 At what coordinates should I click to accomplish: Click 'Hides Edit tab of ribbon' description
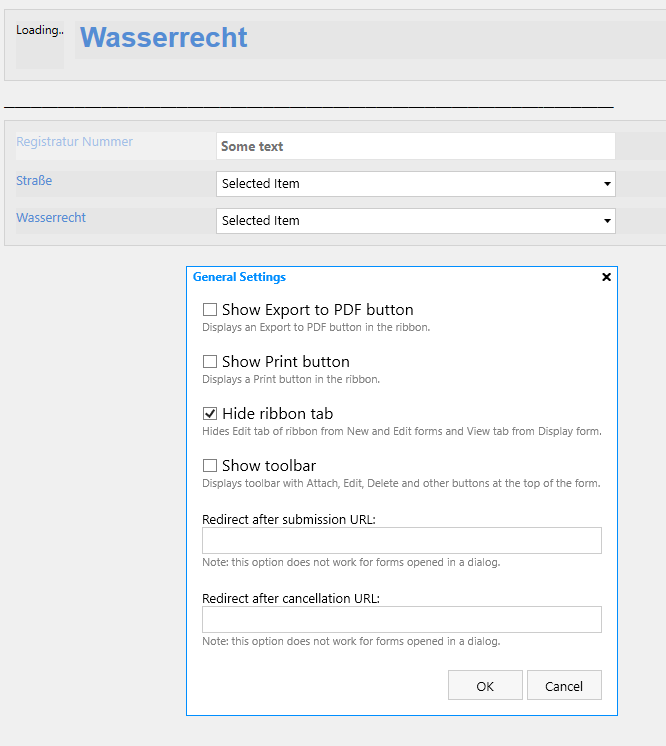tap(402, 431)
